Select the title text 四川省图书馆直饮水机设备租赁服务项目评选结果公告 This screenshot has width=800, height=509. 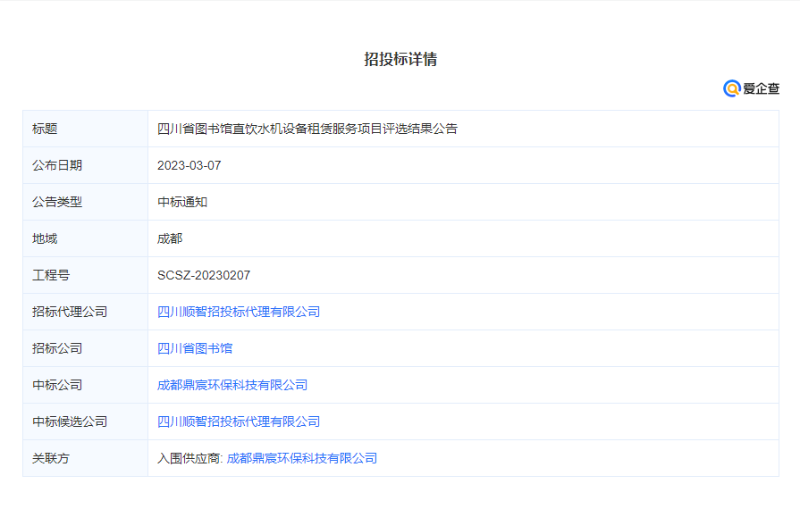tap(307, 129)
